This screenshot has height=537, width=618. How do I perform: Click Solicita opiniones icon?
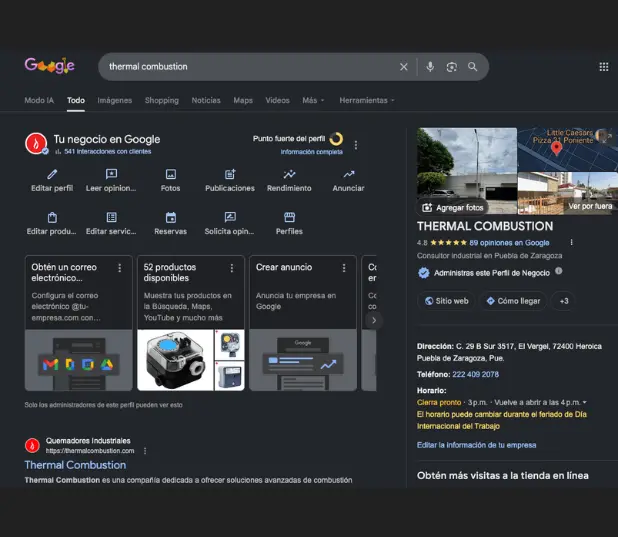coord(230,217)
